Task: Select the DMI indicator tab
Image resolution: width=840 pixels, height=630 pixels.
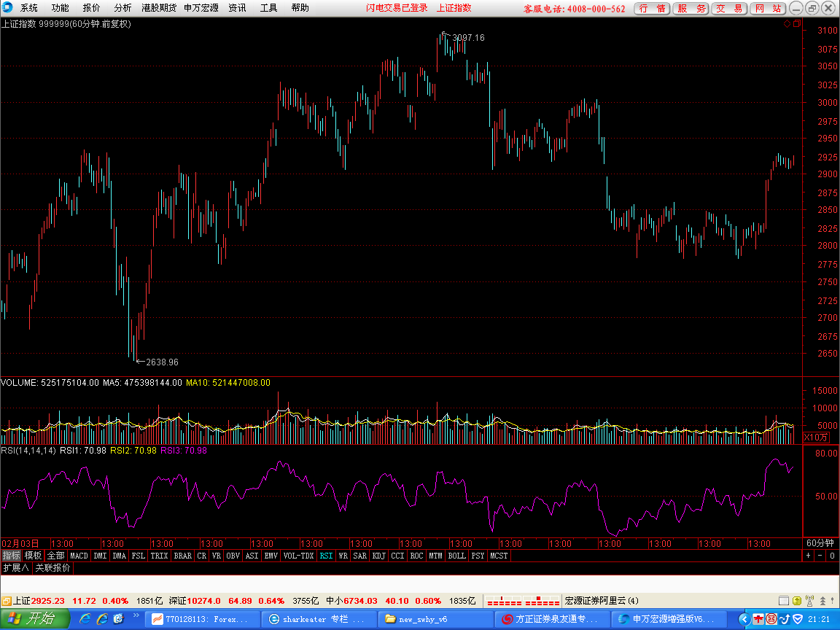Action: point(100,556)
